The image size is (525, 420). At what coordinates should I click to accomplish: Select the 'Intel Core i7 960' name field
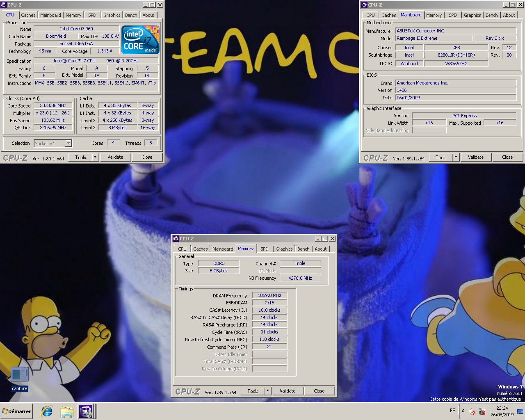[x=76, y=29]
